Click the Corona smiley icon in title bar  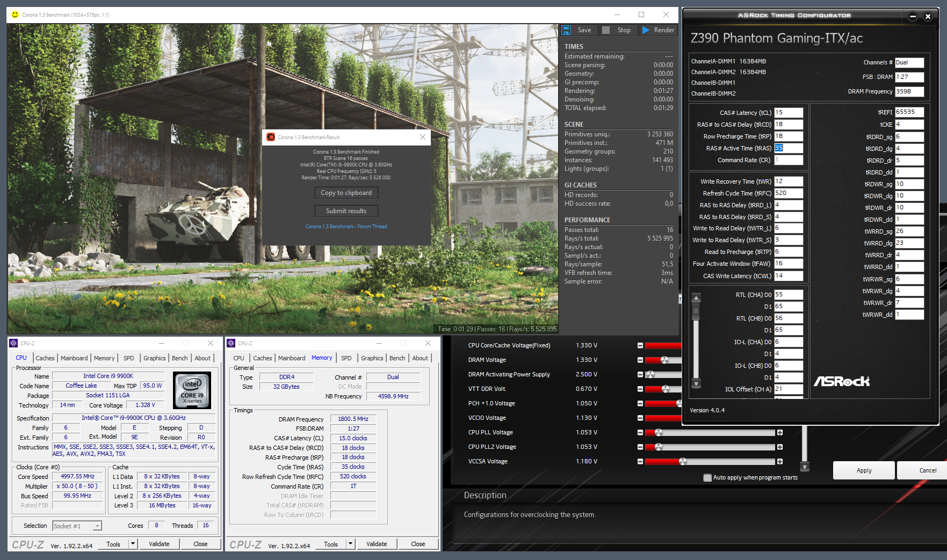tap(15, 14)
